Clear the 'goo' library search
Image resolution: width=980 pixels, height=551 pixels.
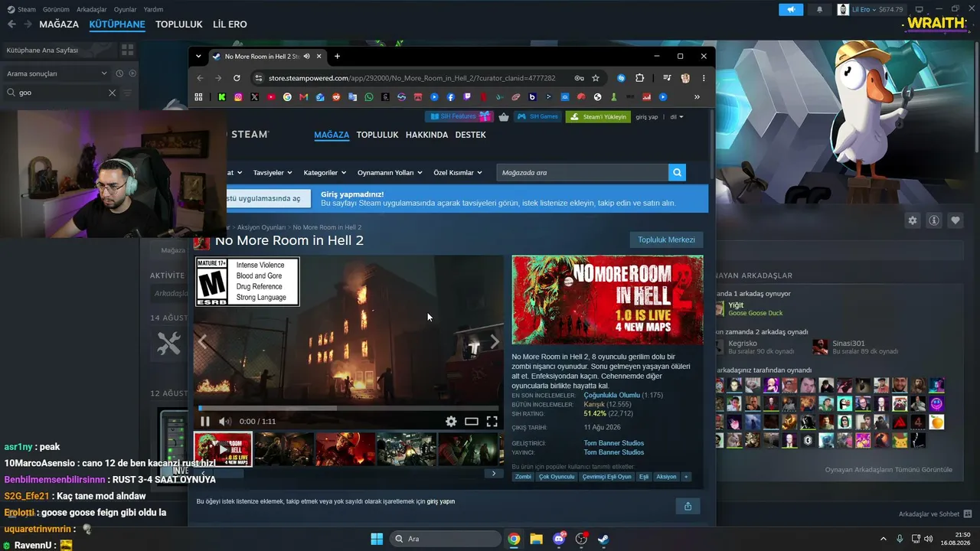[112, 93]
